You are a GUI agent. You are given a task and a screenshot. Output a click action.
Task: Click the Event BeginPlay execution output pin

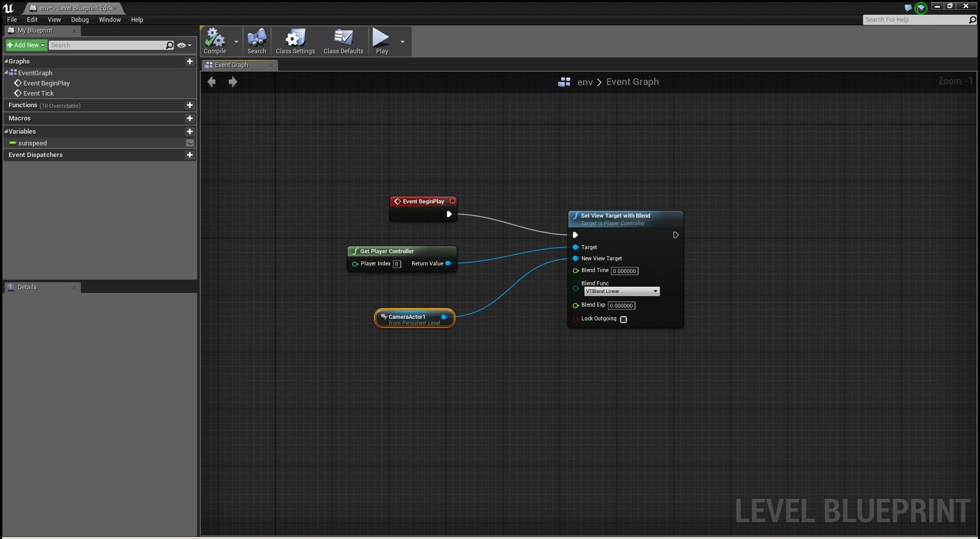pos(449,214)
